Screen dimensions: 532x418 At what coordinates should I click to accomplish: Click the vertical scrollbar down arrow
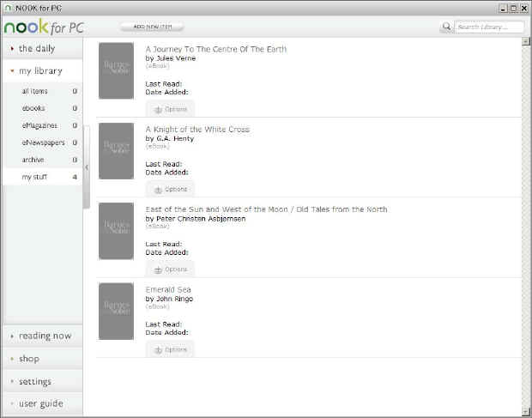click(x=525, y=411)
